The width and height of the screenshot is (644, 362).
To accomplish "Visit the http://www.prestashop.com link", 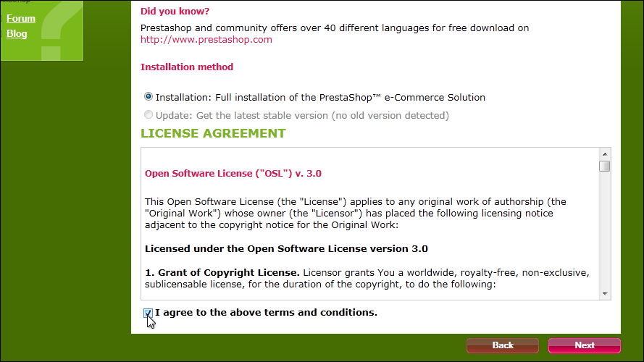I will pos(206,39).
